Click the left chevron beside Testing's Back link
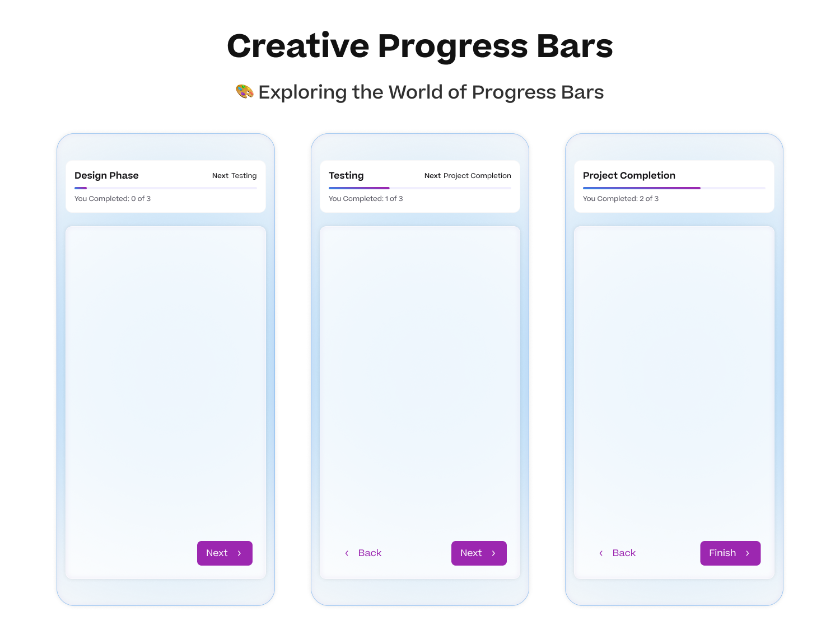 click(347, 553)
